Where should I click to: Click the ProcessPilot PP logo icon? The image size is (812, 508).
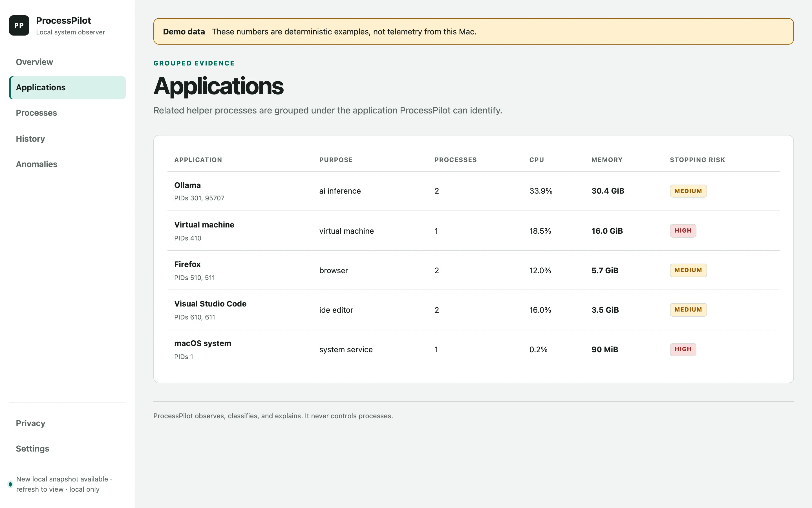[19, 25]
